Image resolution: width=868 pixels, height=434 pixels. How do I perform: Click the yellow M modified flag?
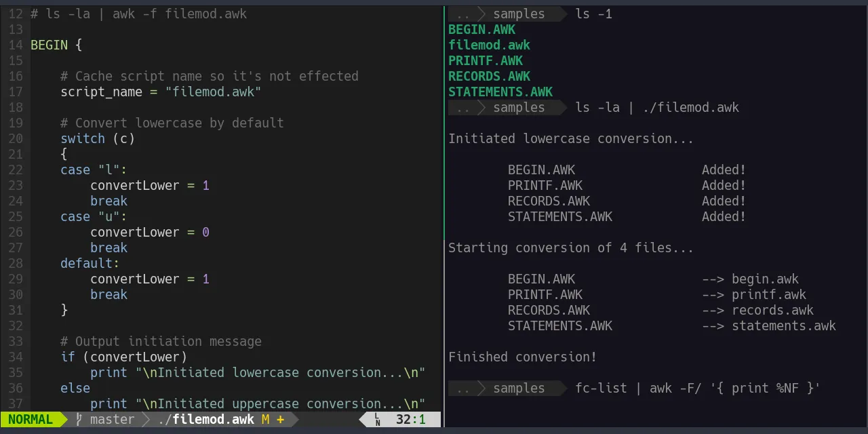[x=265, y=420]
